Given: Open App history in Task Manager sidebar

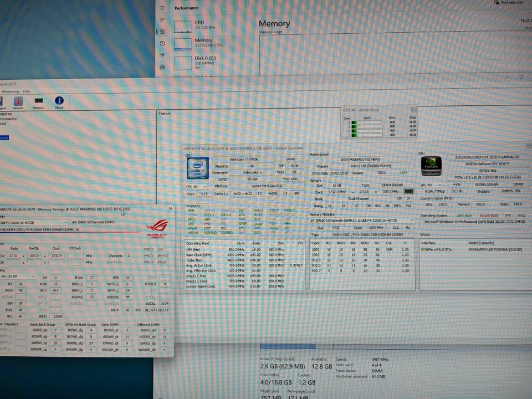Looking at the screenshot, I should pyautogui.click(x=162, y=43).
